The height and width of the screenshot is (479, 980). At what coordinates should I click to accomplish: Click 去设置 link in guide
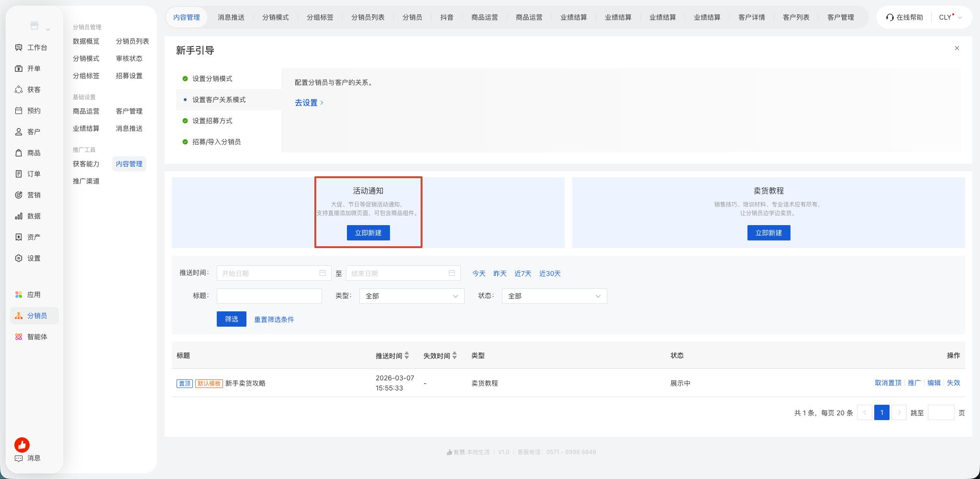[309, 103]
